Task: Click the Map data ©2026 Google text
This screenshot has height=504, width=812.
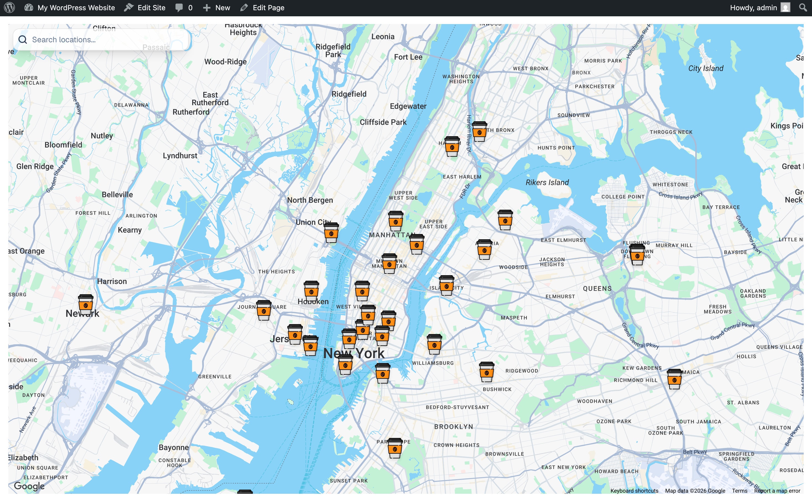Action: click(x=695, y=491)
